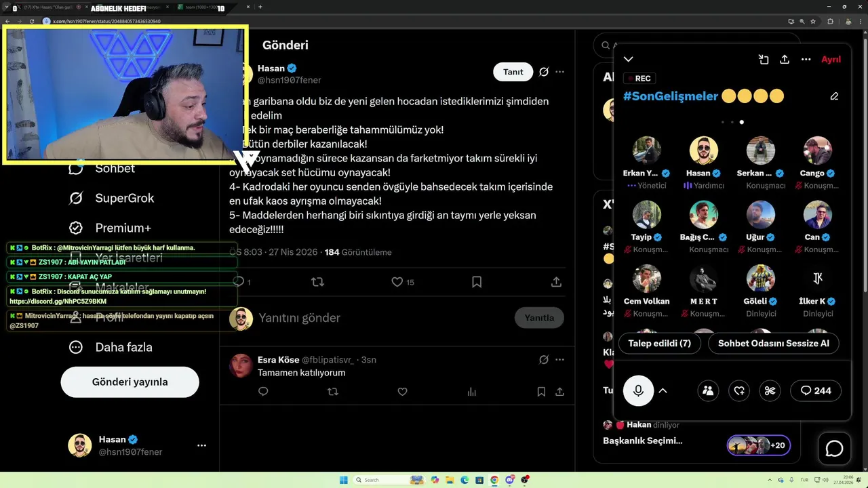Repost Hasan's post with retweet icon
The width and height of the screenshot is (868, 488).
click(x=317, y=282)
